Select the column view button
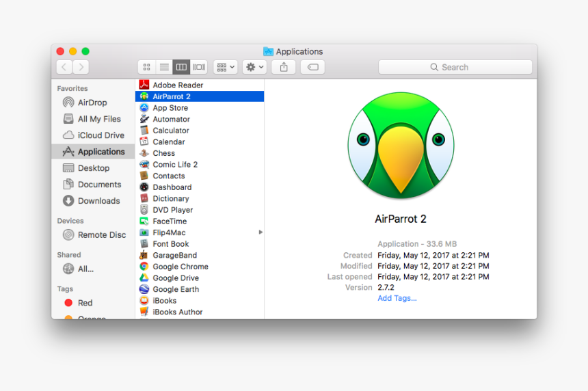The image size is (588, 391). 181,67
